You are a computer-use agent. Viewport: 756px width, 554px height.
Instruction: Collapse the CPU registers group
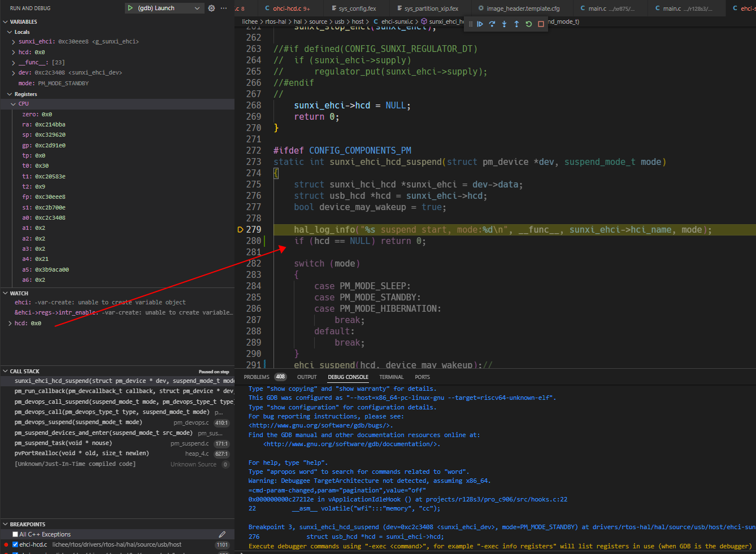[x=14, y=104]
